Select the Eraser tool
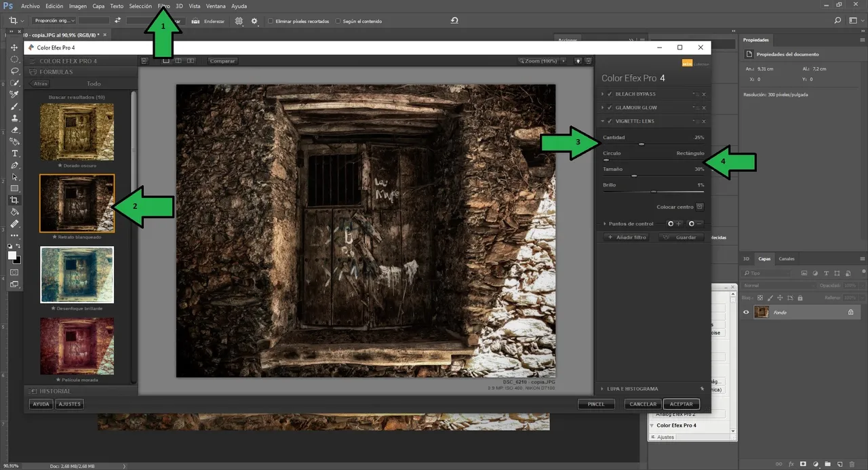The image size is (868, 470). [x=14, y=130]
